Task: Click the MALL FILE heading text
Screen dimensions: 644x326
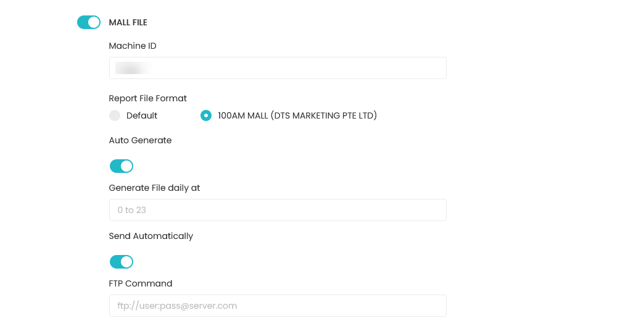Action: click(x=128, y=23)
